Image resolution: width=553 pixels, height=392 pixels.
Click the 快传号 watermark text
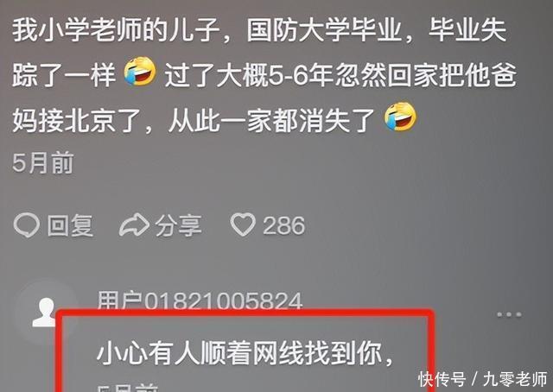click(x=442, y=379)
